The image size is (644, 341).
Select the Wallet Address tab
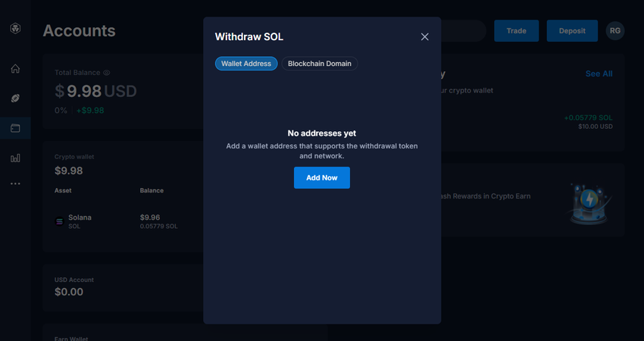[246, 64]
